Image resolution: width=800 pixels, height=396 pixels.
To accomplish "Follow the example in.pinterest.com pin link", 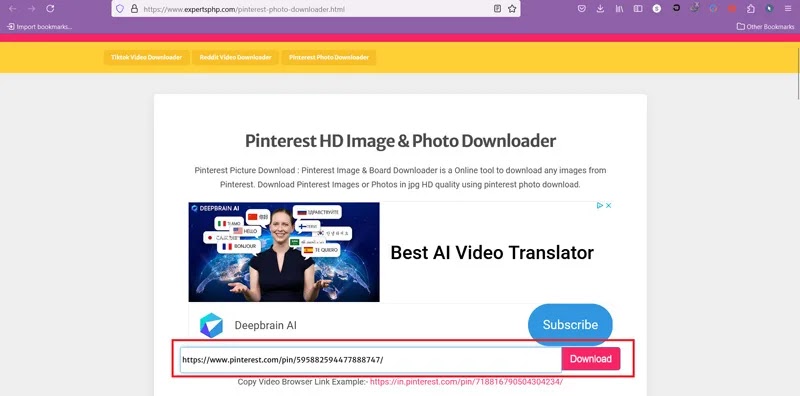I will coord(466,382).
